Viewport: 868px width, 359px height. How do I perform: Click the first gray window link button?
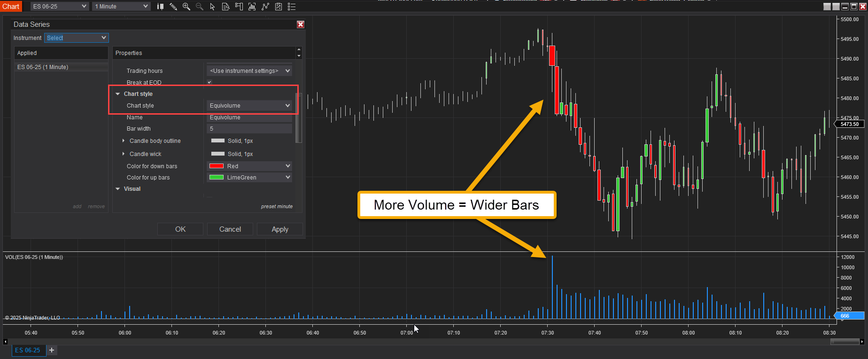pyautogui.click(x=827, y=7)
